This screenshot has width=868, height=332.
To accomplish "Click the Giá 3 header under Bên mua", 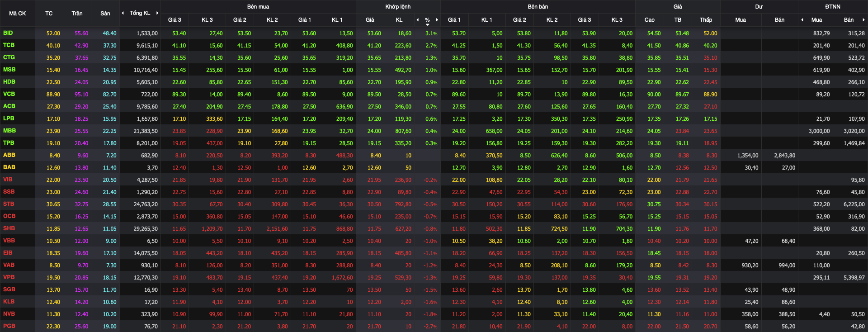I will tap(175, 20).
